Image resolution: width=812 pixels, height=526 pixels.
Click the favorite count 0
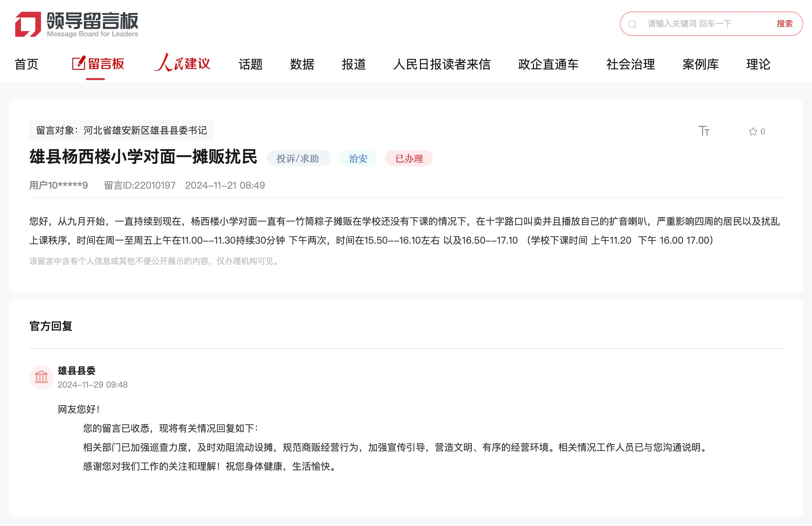(763, 132)
